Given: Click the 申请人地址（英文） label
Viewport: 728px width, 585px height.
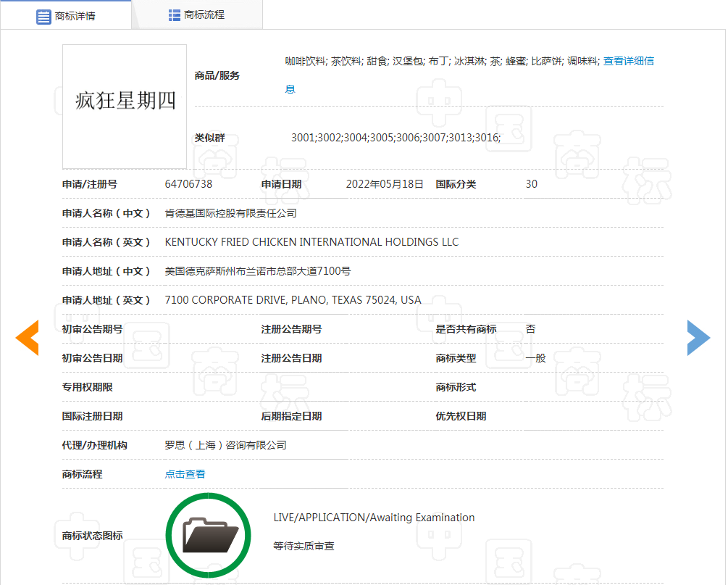Looking at the screenshot, I should pos(106,300).
